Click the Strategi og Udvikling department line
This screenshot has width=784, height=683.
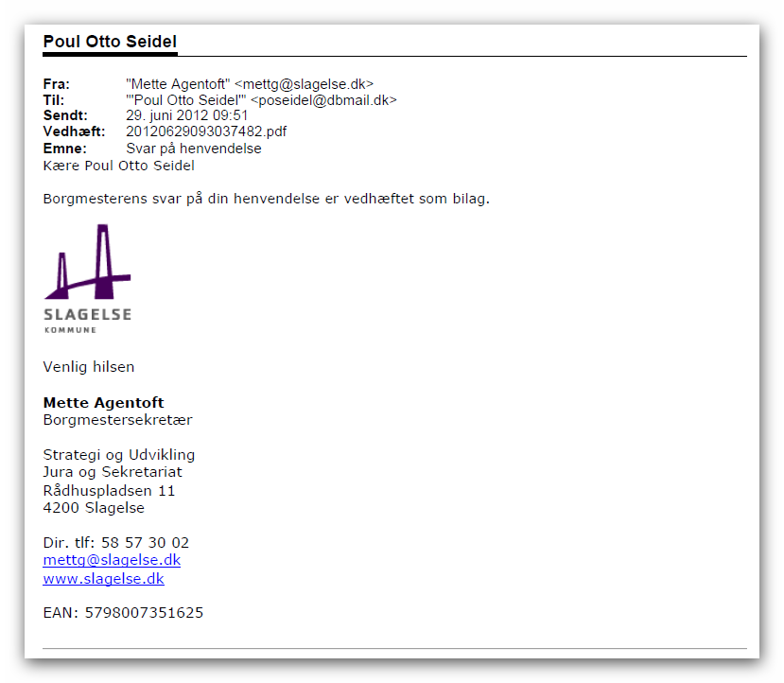(x=118, y=455)
